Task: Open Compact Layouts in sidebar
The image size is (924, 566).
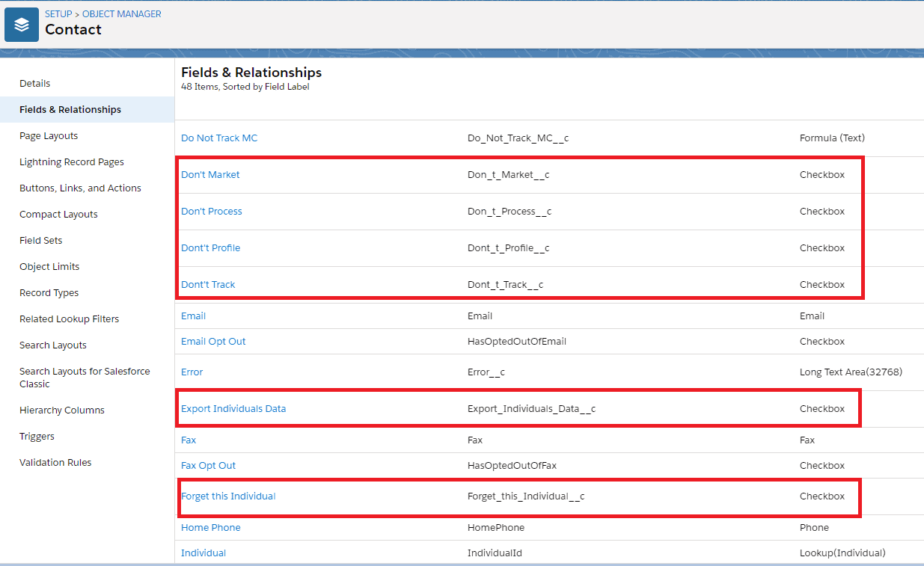Action: (x=58, y=215)
